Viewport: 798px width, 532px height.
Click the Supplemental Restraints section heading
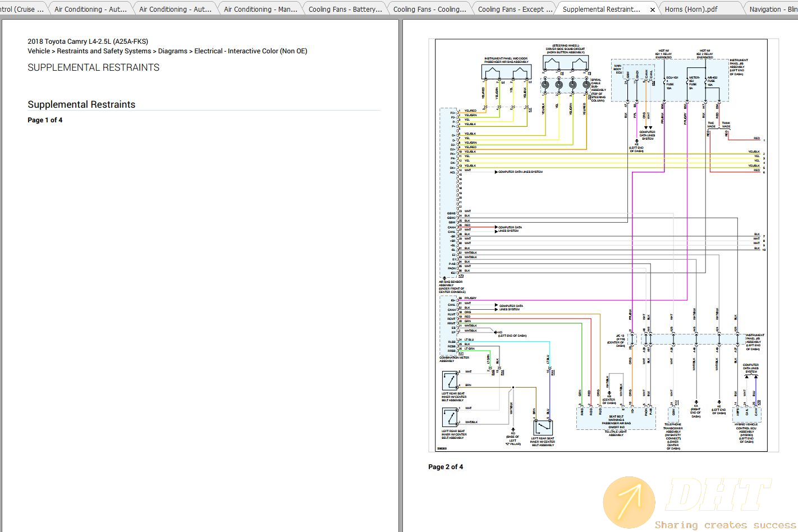(81, 104)
